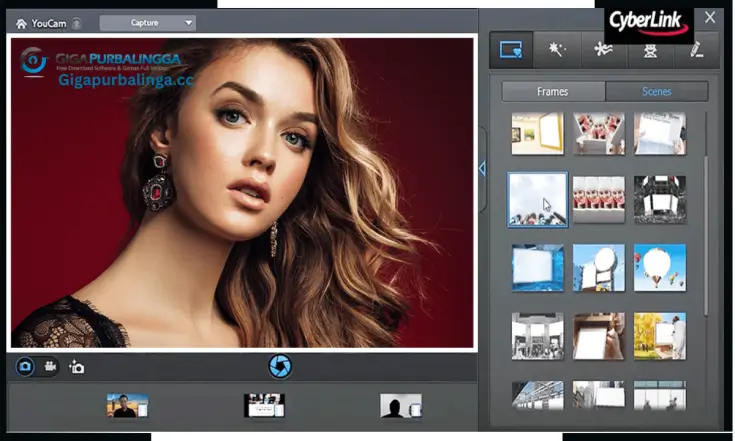The height and width of the screenshot is (441, 735).
Task: Select the partially visible glass window scene
Action: tap(660, 396)
